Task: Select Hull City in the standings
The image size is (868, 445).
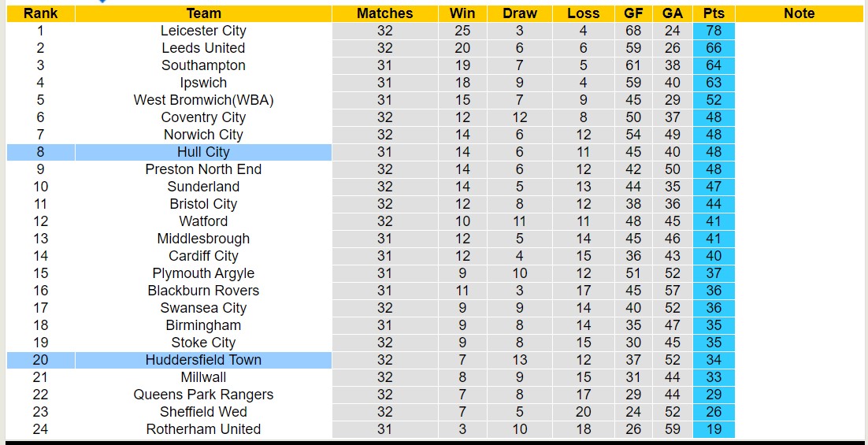Action: coord(203,152)
